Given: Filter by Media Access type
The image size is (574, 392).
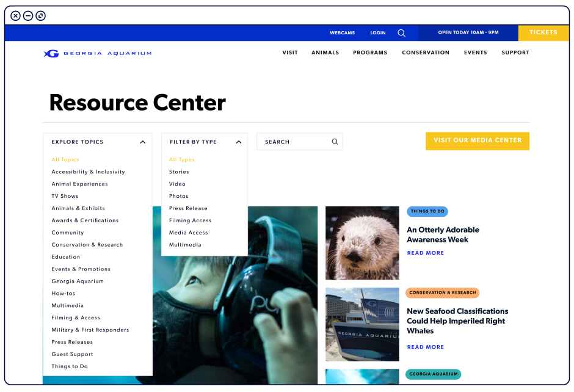Looking at the screenshot, I should coord(189,233).
